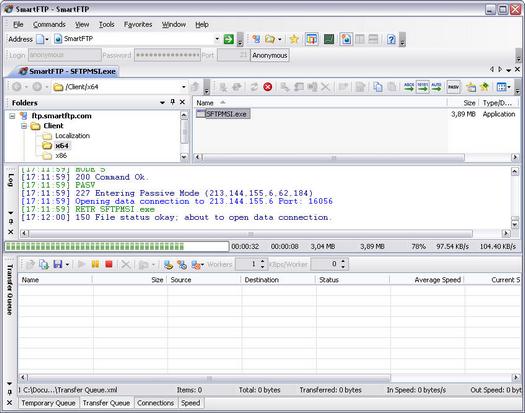Viewport: 525px width, 413px height.
Task: Collapse the Client folder node
Action: (x=24, y=126)
